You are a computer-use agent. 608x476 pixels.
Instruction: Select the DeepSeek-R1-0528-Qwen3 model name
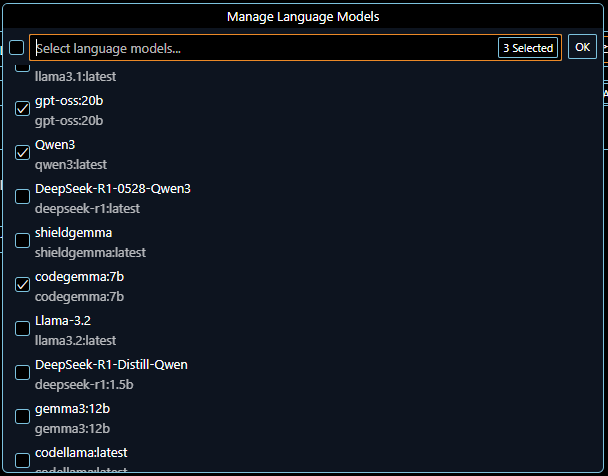113,188
